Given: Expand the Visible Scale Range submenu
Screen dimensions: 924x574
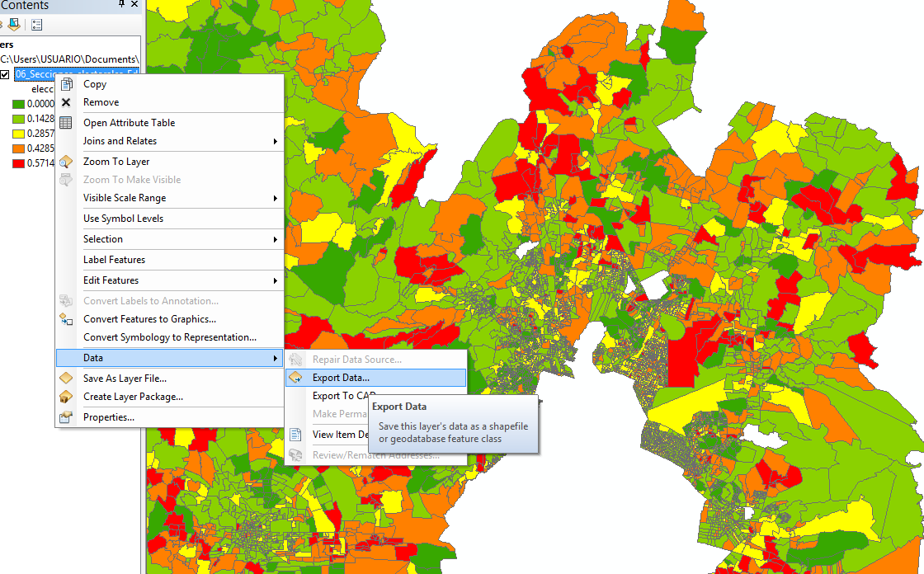Looking at the screenshot, I should tap(275, 198).
